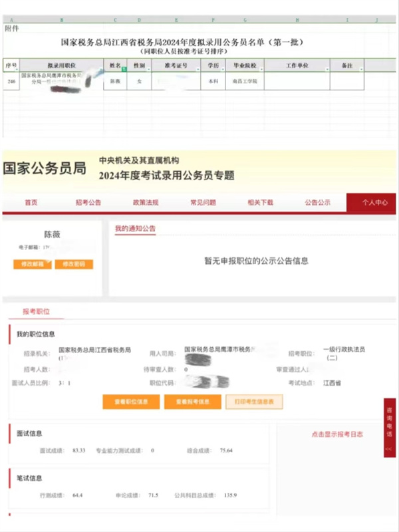The width and height of the screenshot is (399, 532).
Task: Click the 行测成绩 value 64.4
Action: click(77, 495)
